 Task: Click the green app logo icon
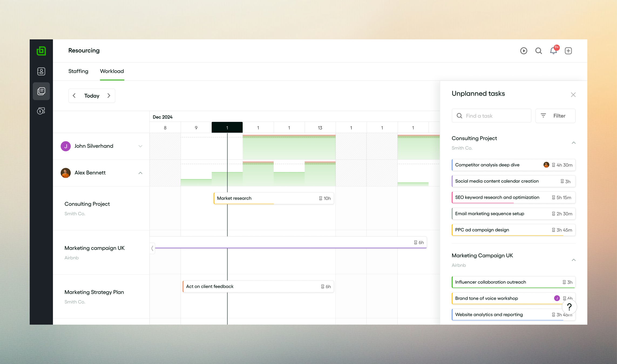click(x=41, y=51)
